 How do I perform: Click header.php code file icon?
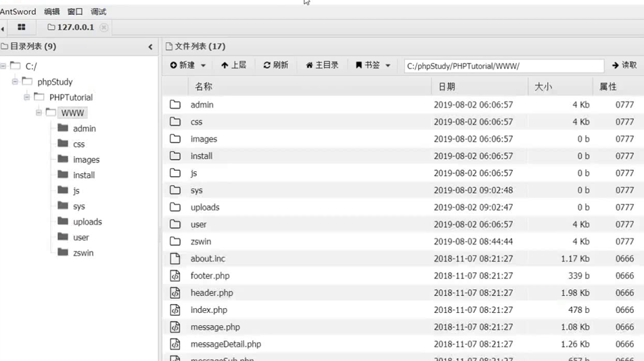(175, 293)
